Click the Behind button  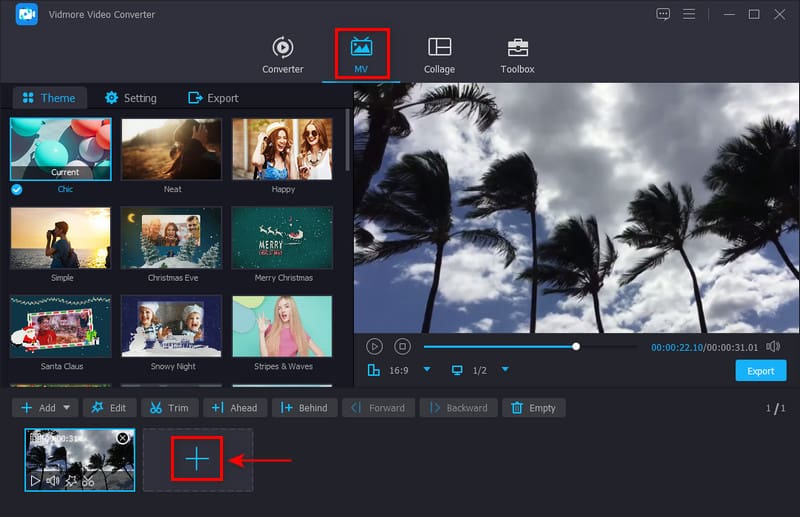point(304,408)
